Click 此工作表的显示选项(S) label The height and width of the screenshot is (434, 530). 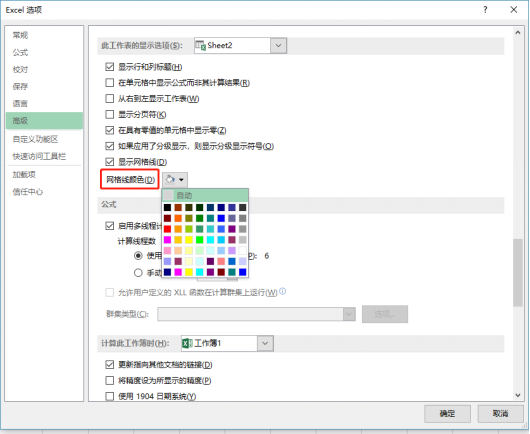click(142, 45)
